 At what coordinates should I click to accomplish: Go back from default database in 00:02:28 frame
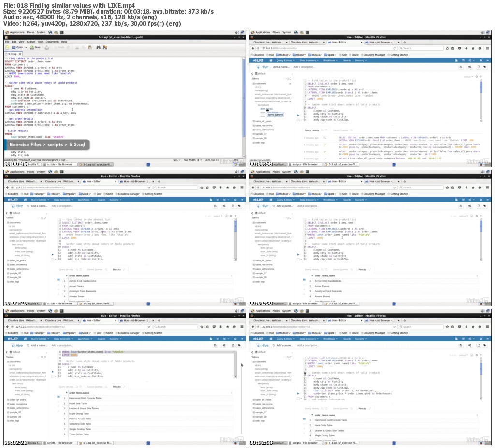pos(7,352)
